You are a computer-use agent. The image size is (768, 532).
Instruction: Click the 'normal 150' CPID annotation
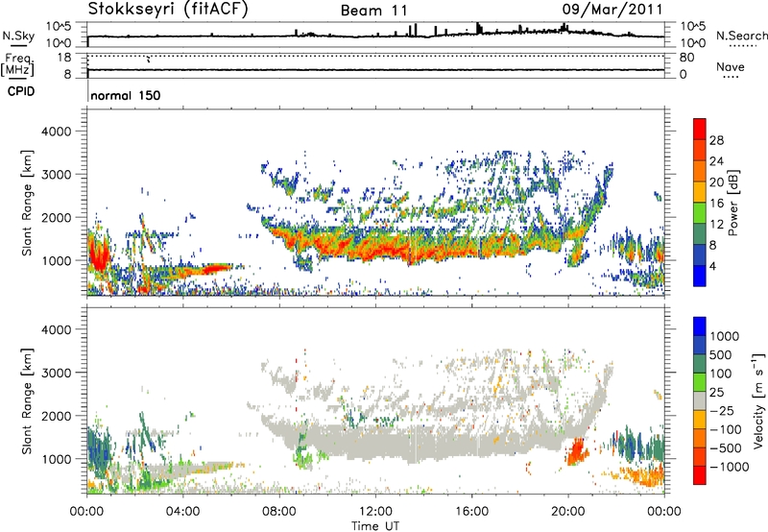click(126, 95)
